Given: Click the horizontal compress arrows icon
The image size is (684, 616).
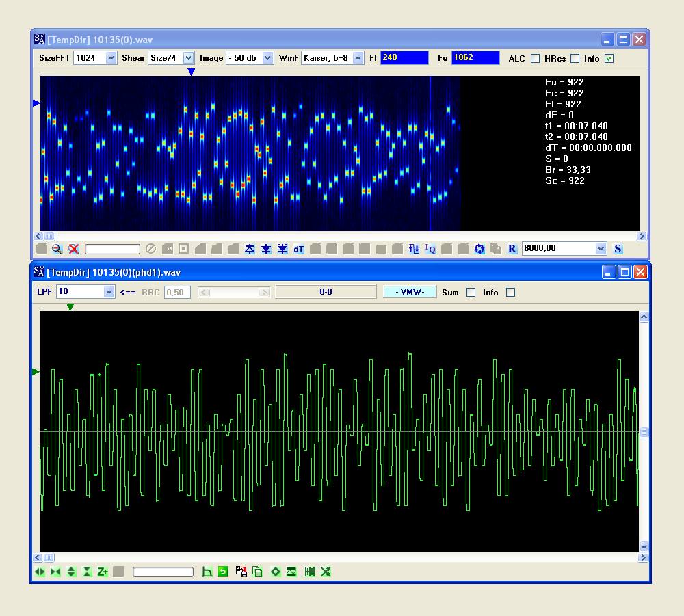Looking at the screenshot, I should (55, 572).
